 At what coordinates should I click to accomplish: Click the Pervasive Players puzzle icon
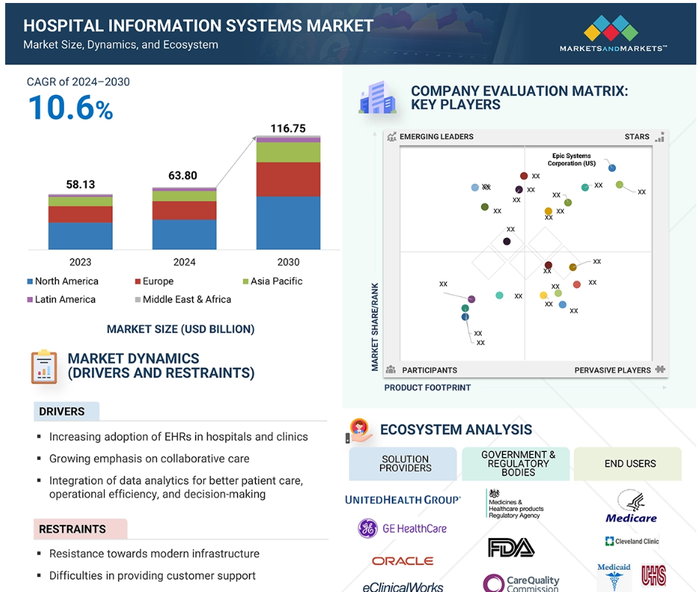point(660,369)
